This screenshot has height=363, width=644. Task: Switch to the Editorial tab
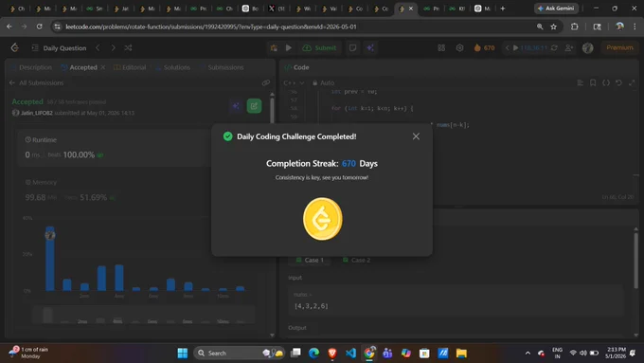tap(130, 67)
